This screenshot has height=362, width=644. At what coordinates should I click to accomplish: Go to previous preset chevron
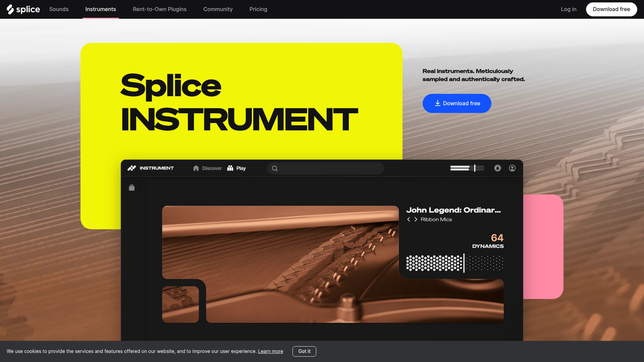click(409, 219)
